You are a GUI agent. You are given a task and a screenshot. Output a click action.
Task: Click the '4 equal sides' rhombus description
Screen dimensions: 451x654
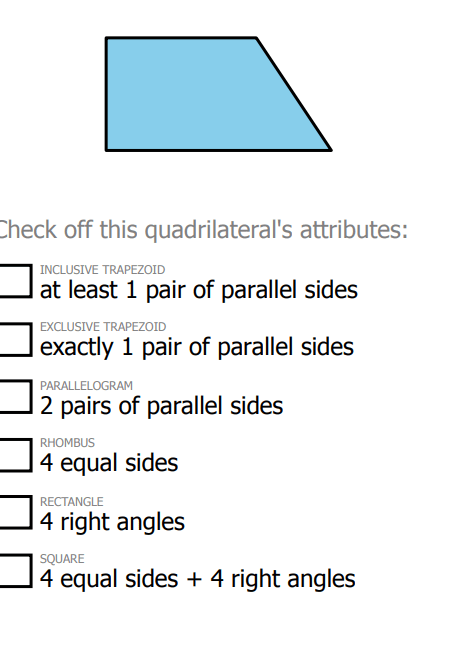(109, 463)
